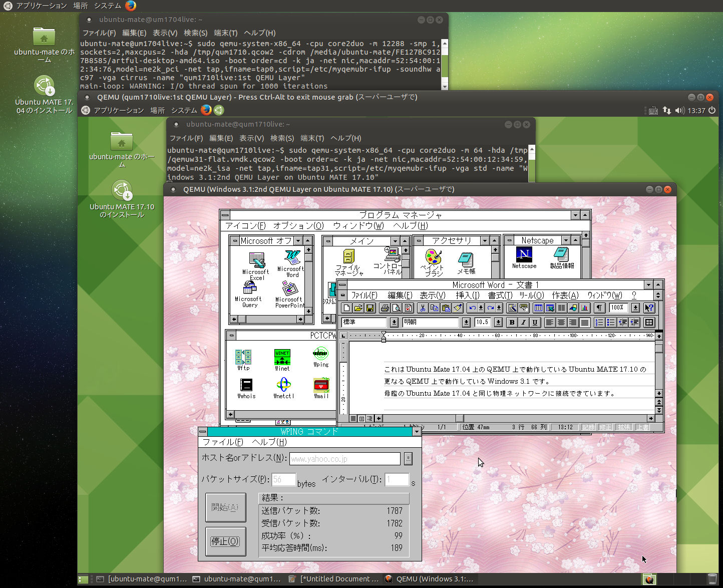Click Numbered list icon in Word
The height and width of the screenshot is (588, 723).
(599, 322)
